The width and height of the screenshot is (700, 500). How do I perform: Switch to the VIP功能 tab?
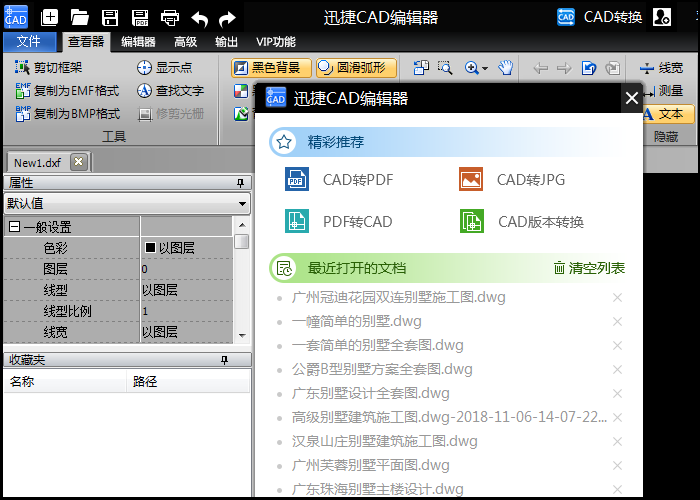click(x=276, y=42)
